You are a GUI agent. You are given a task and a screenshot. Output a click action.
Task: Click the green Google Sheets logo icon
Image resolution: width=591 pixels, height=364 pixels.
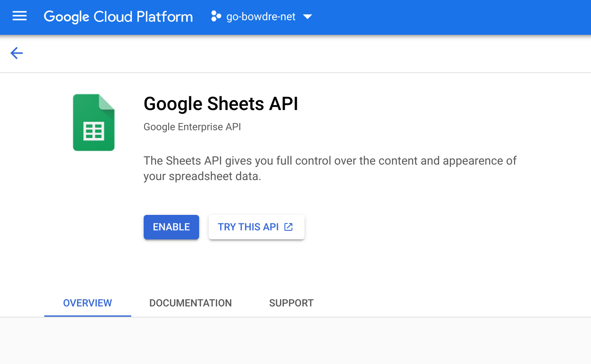pos(94,122)
